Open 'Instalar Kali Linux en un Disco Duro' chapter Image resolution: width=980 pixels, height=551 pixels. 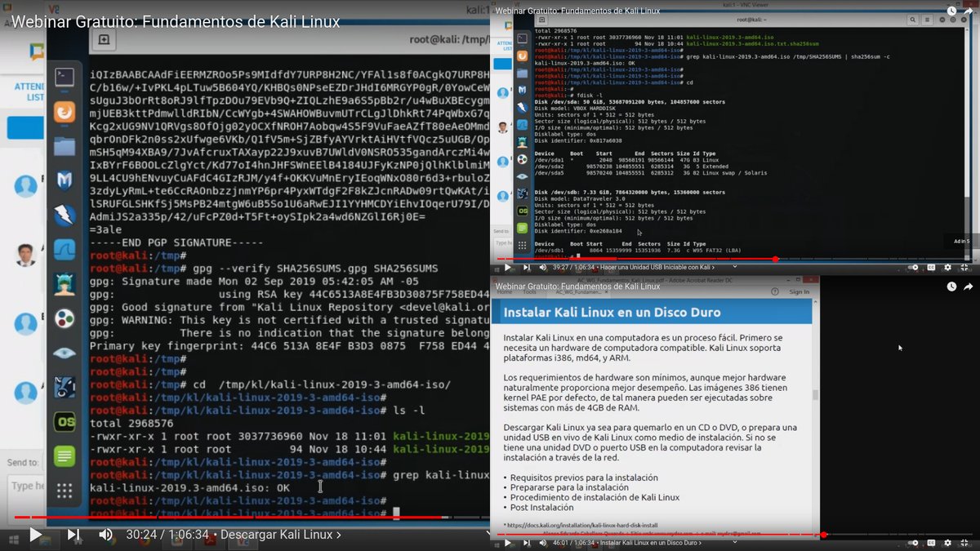tap(650, 542)
